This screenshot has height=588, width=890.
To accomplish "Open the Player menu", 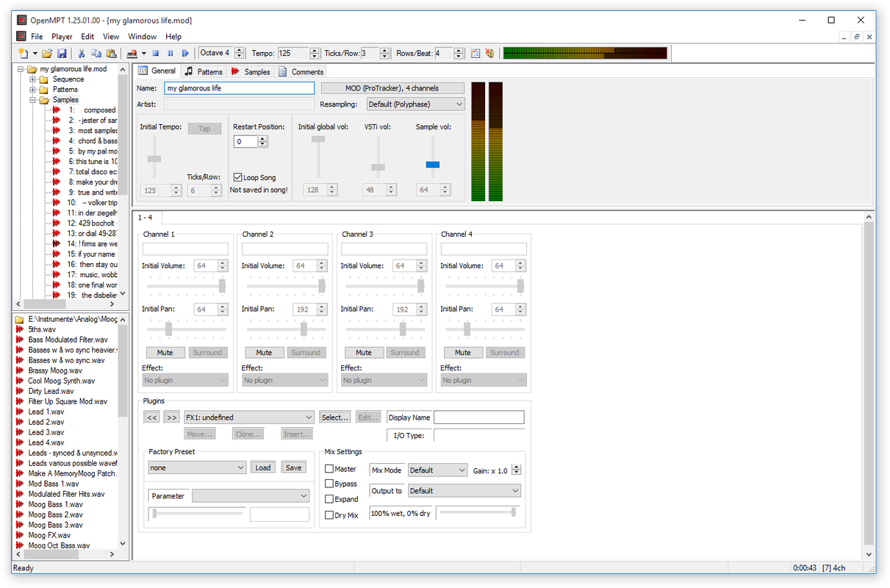I will click(x=62, y=37).
